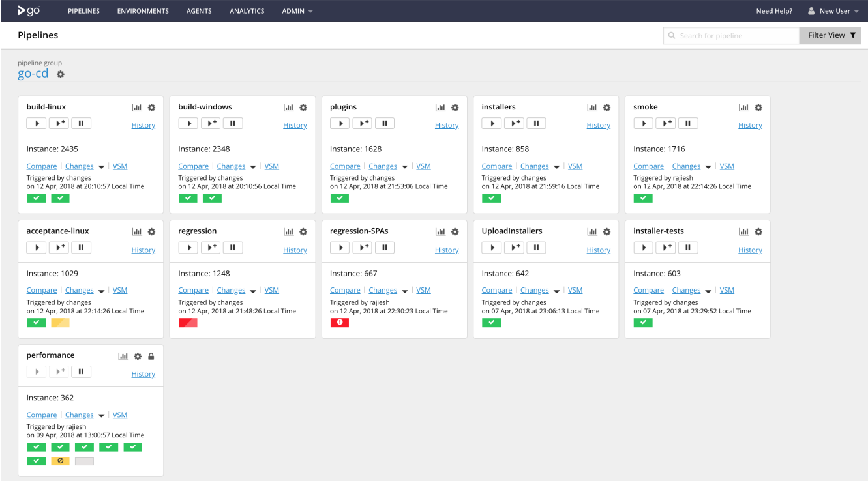The image size is (868, 481).
Task: Go to the ANALYTICS tab
Action: click(247, 11)
